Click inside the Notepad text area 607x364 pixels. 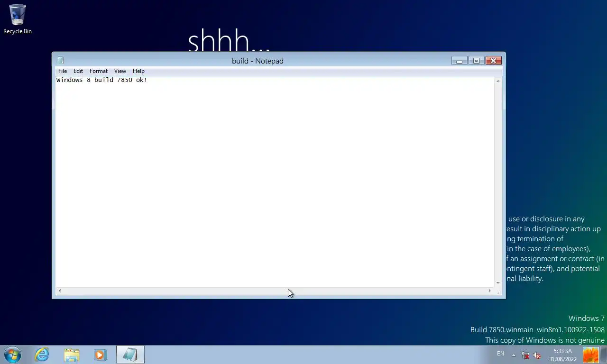(275, 182)
